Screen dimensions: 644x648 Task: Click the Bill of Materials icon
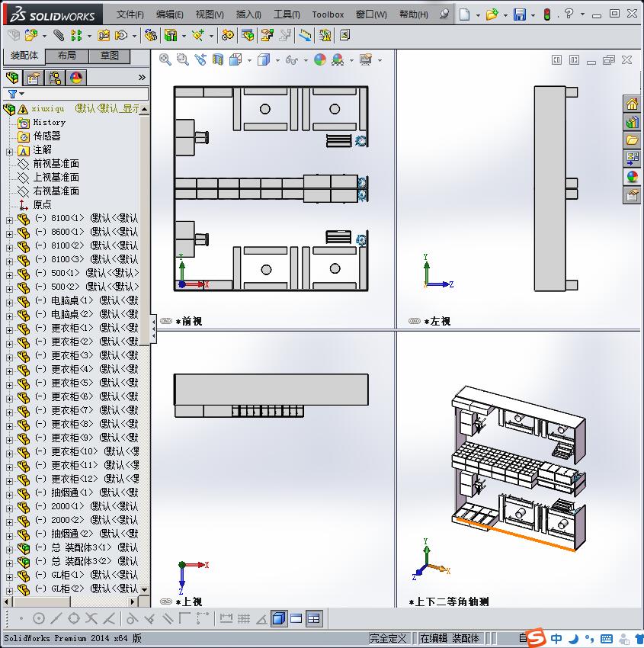(x=248, y=36)
